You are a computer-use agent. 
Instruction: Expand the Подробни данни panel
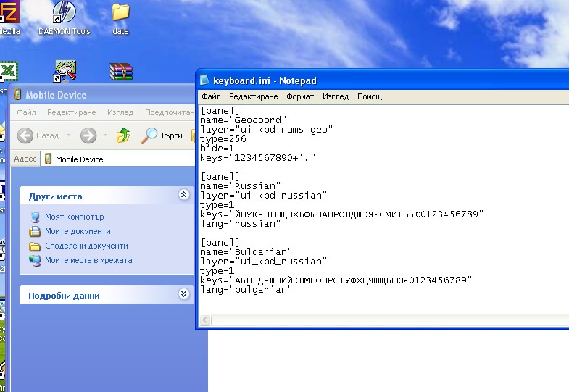tap(183, 294)
